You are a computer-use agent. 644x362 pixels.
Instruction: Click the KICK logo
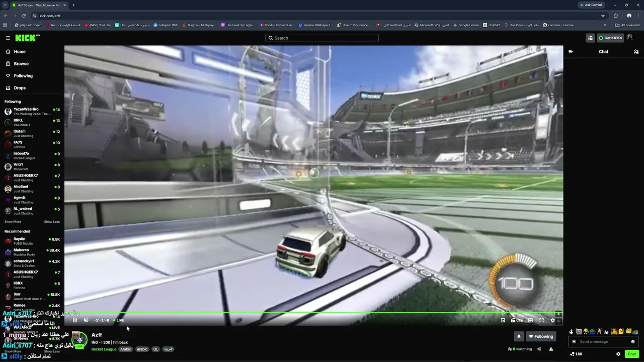click(27, 38)
